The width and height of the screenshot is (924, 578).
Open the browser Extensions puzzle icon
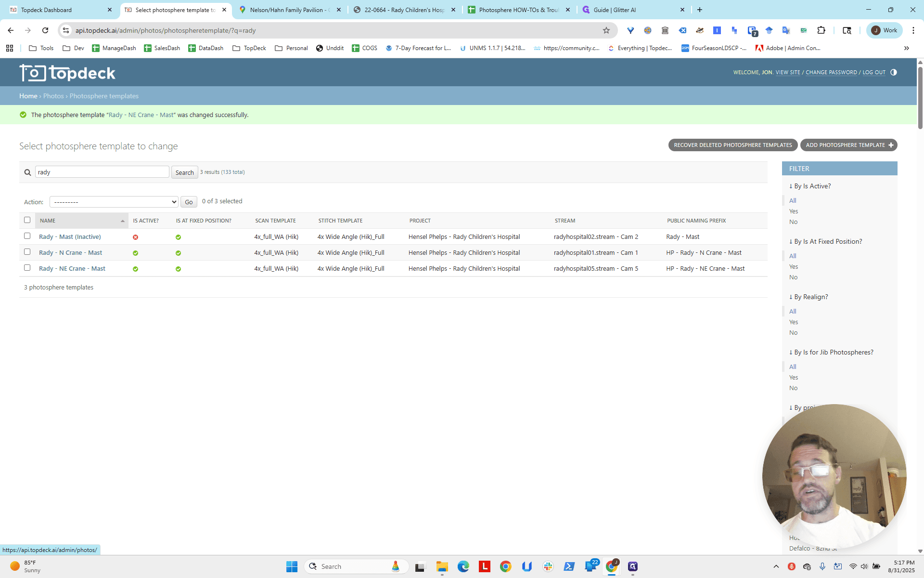[x=821, y=30]
